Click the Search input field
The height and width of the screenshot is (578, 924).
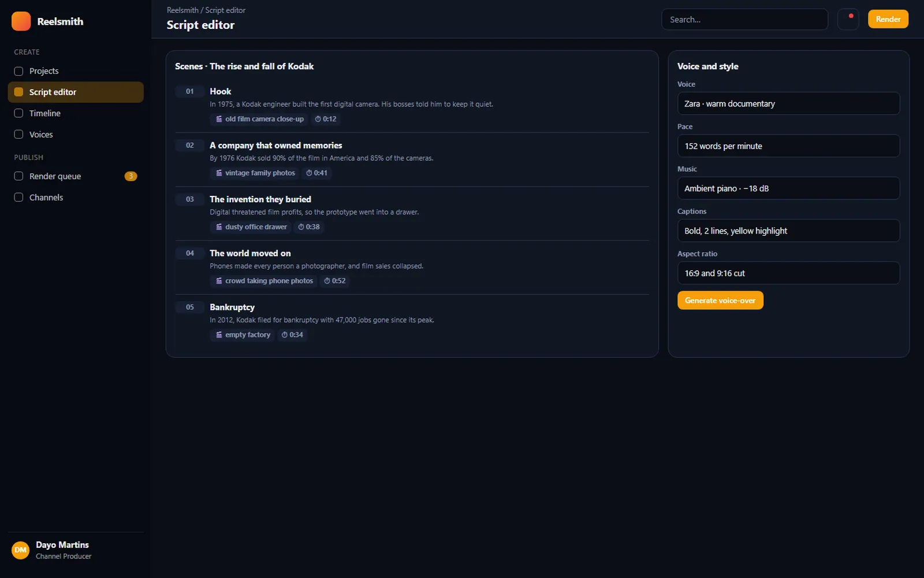pyautogui.click(x=744, y=19)
